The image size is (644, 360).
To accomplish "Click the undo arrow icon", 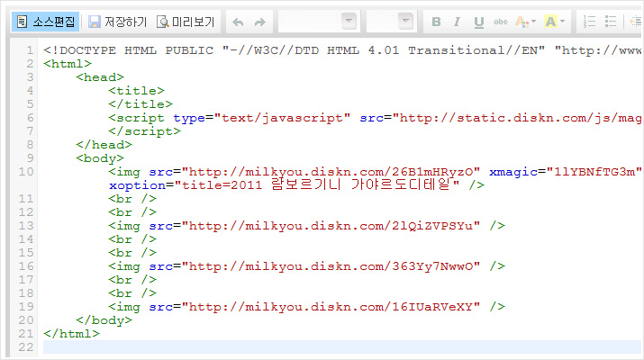I will click(238, 22).
